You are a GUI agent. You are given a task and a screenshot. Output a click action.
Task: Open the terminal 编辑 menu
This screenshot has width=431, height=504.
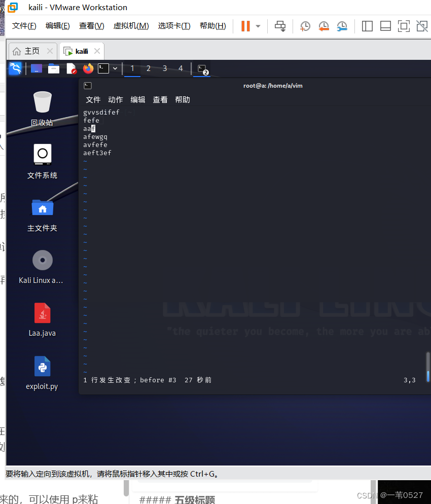(x=138, y=100)
